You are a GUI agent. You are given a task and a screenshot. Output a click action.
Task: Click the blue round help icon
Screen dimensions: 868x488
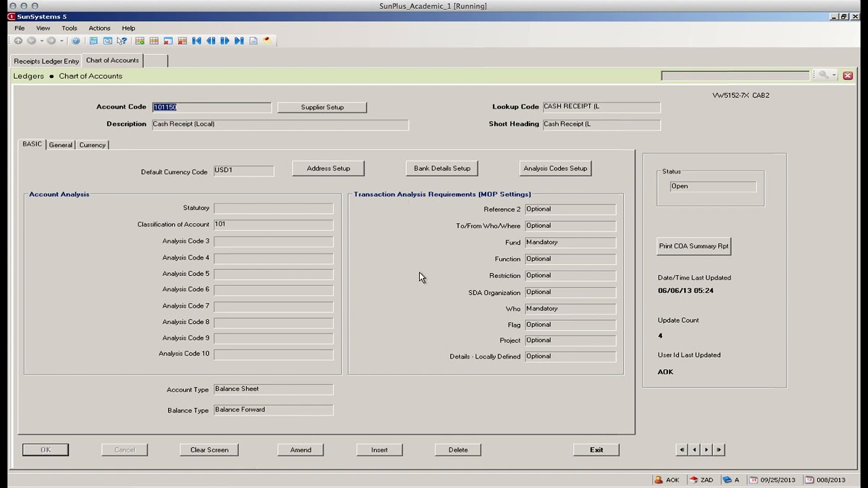(76, 41)
